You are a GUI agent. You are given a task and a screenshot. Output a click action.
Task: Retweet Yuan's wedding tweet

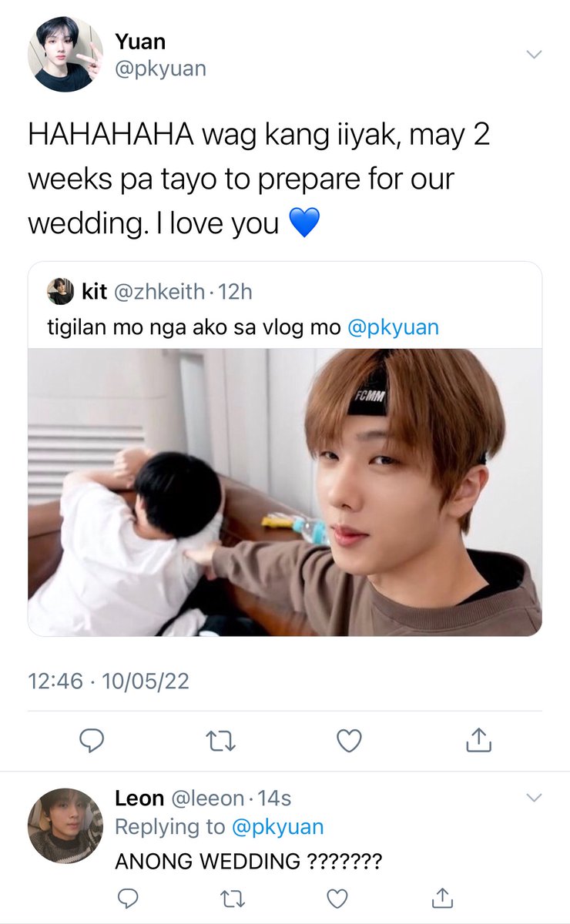220,741
